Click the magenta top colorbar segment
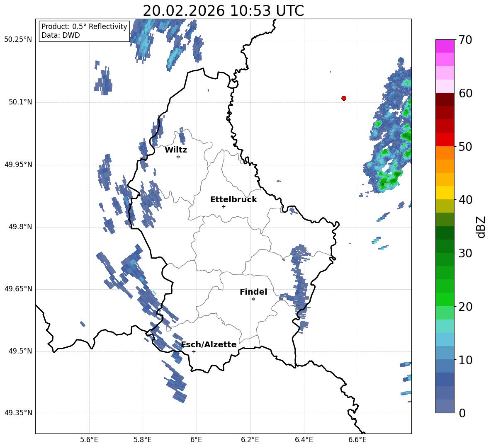The image size is (491, 448). tap(445, 46)
